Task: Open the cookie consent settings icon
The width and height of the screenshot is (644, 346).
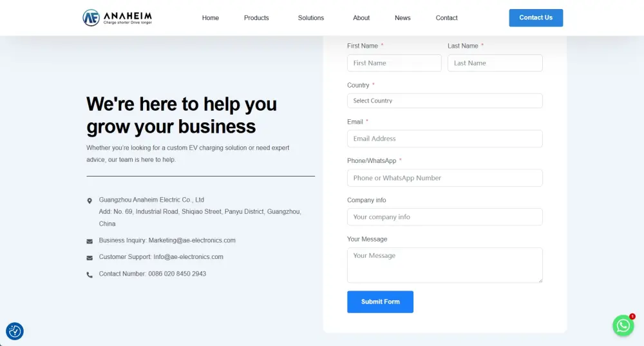Action: click(x=15, y=331)
